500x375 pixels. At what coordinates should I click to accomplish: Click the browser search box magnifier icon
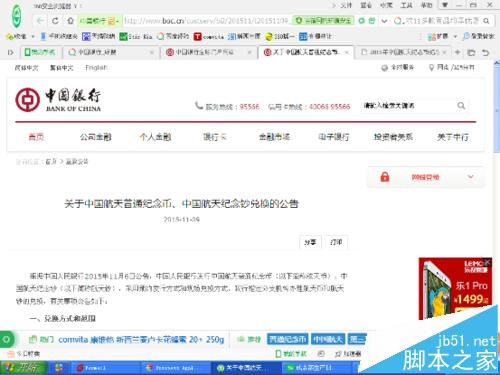pyautogui.click(x=486, y=21)
